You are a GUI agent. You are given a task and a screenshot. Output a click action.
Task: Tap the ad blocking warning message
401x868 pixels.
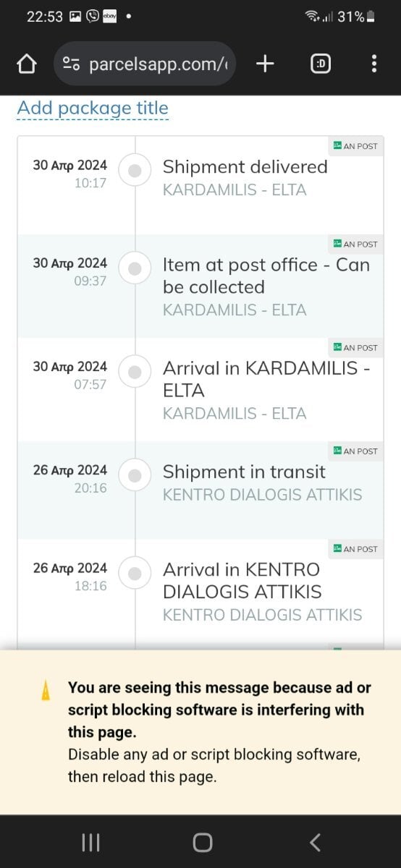point(216,732)
